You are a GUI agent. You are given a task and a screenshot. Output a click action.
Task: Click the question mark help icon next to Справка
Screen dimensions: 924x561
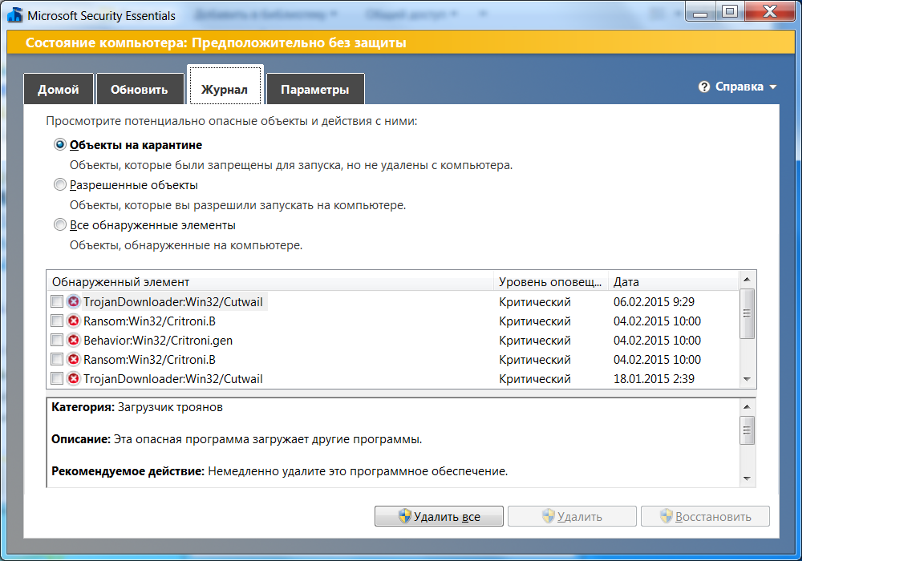[704, 87]
